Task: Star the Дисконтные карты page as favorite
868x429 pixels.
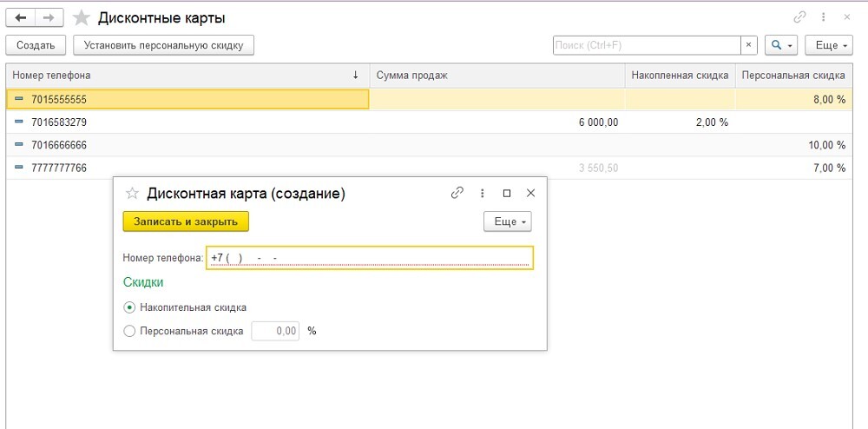Action: click(x=81, y=18)
